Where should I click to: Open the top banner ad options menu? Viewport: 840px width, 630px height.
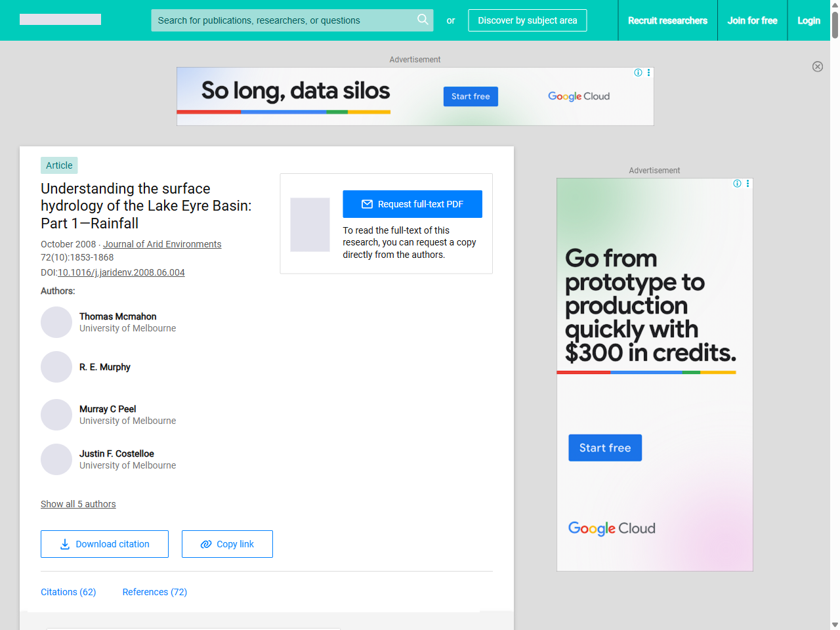click(x=648, y=73)
